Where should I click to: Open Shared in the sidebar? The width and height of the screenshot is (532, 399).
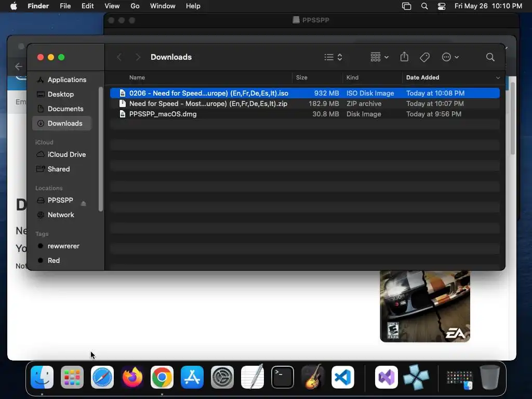coord(62,169)
